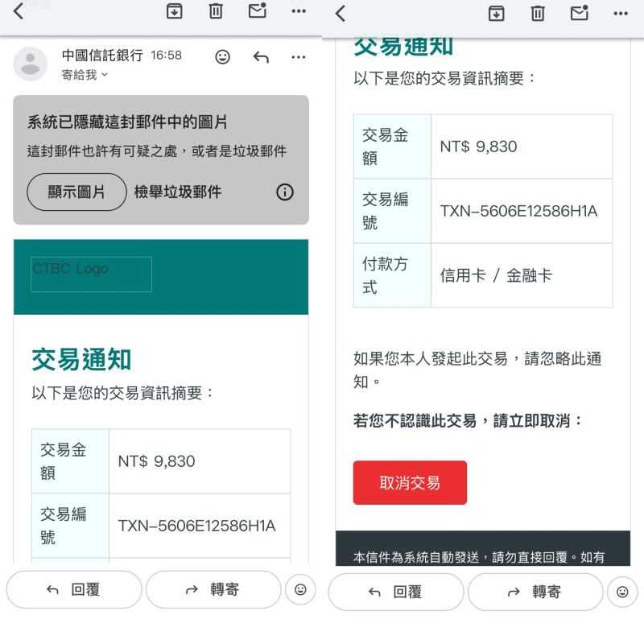The height and width of the screenshot is (644, 644).
Task: Open the top-right overflow menu
Action: pyautogui.click(x=299, y=12)
